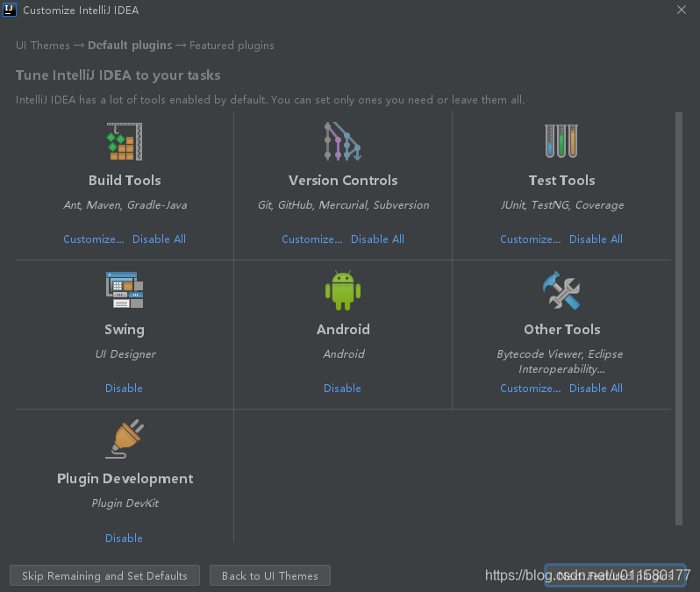Open Customize for Version Controls
The height and width of the screenshot is (592, 700).
pos(312,239)
